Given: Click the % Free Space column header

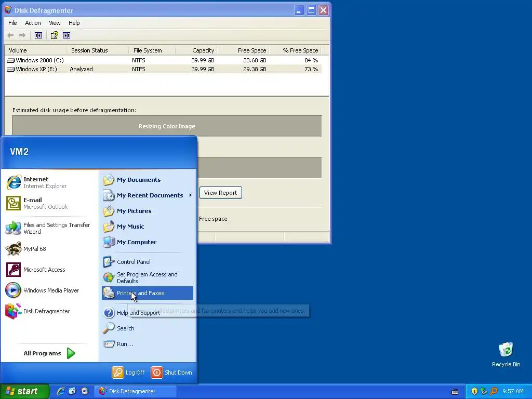Looking at the screenshot, I should [295, 50].
